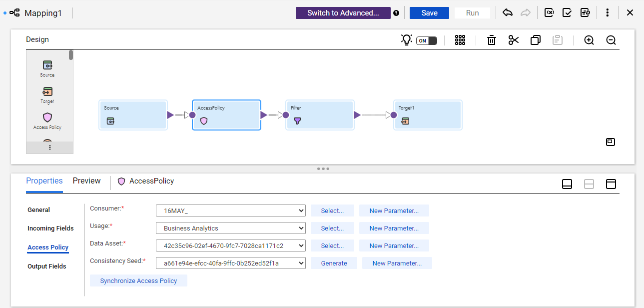Click New Parameter for Consistency Seed
Viewport: 644px width, 308px height.
point(397,263)
